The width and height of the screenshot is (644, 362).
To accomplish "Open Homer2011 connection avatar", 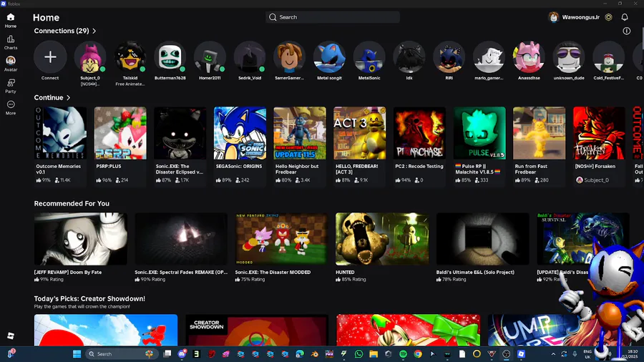I will 210,57.
